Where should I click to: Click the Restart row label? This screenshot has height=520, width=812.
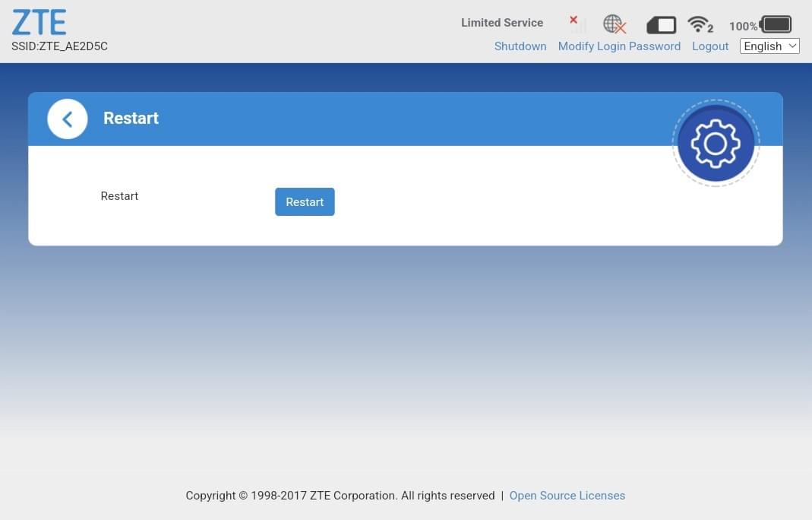[119, 196]
